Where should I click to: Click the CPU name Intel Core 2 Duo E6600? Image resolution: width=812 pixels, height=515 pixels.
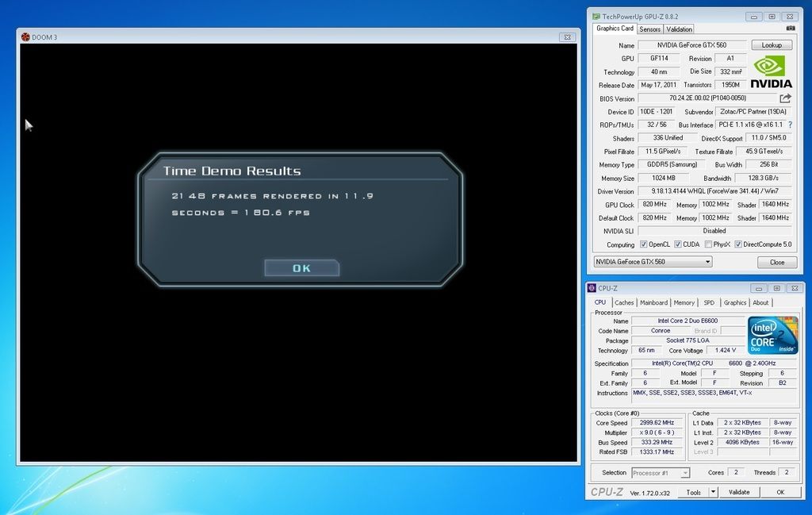(x=688, y=321)
